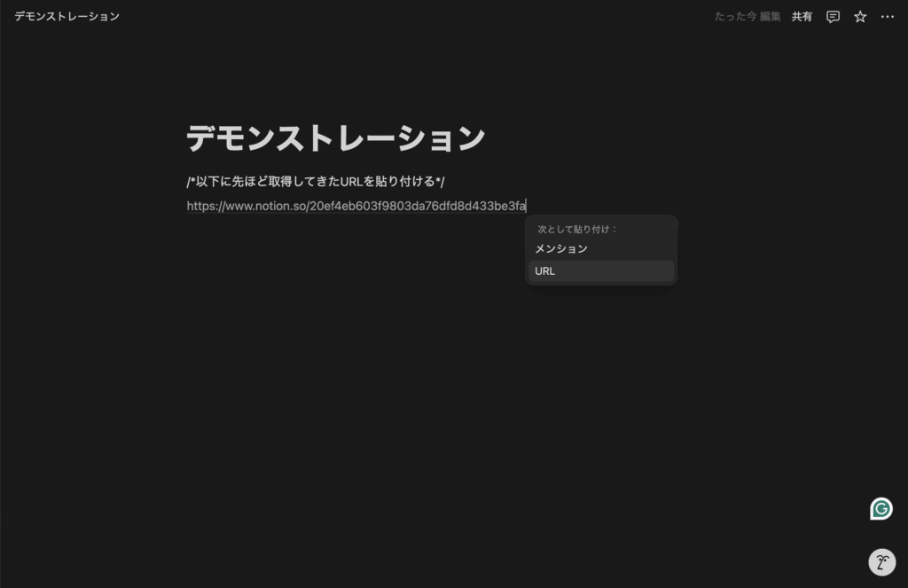Place cursor at the https:// start of the link
The width and height of the screenshot is (908, 588).
coord(188,207)
